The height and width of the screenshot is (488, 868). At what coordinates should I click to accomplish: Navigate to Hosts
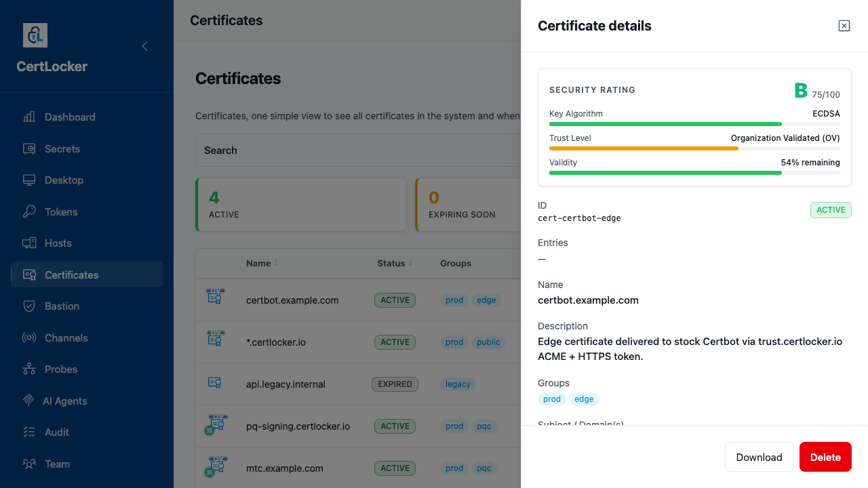point(87,243)
